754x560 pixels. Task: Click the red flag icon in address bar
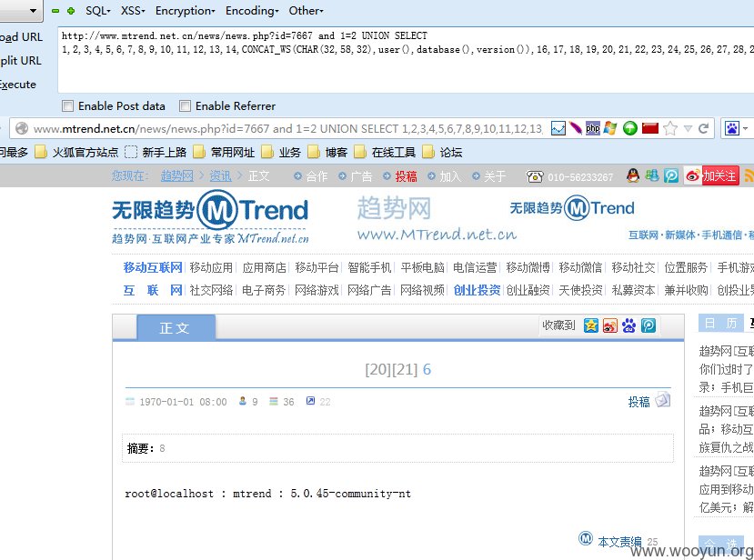click(649, 128)
